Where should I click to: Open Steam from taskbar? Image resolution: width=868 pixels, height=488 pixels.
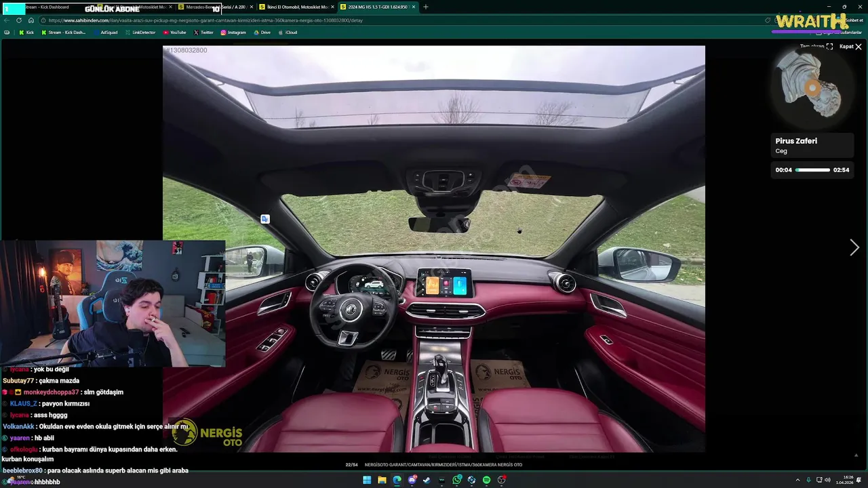427,480
